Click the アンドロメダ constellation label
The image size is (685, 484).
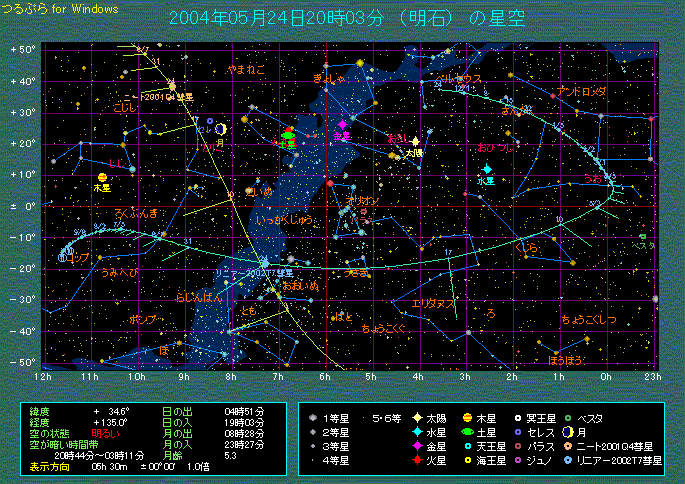click(x=582, y=91)
